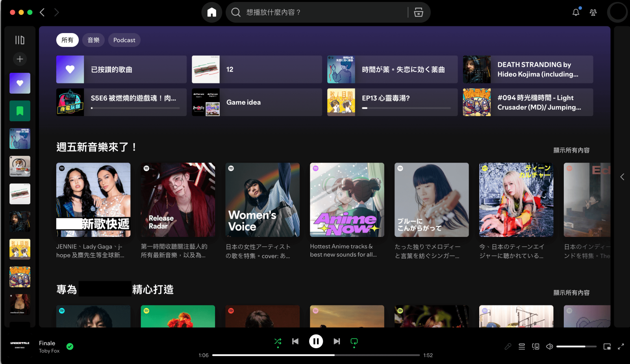This screenshot has width=630, height=364.
Task: Open EP13 心靈毒湯 episode card
Action: [x=392, y=102]
